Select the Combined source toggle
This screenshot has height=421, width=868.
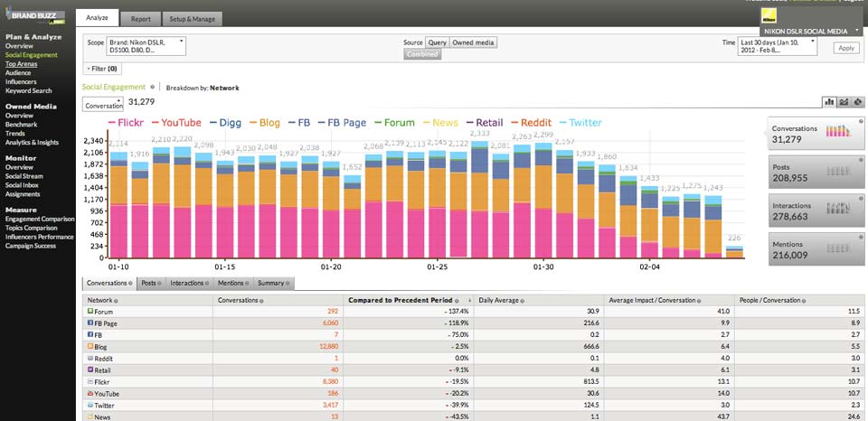click(422, 54)
